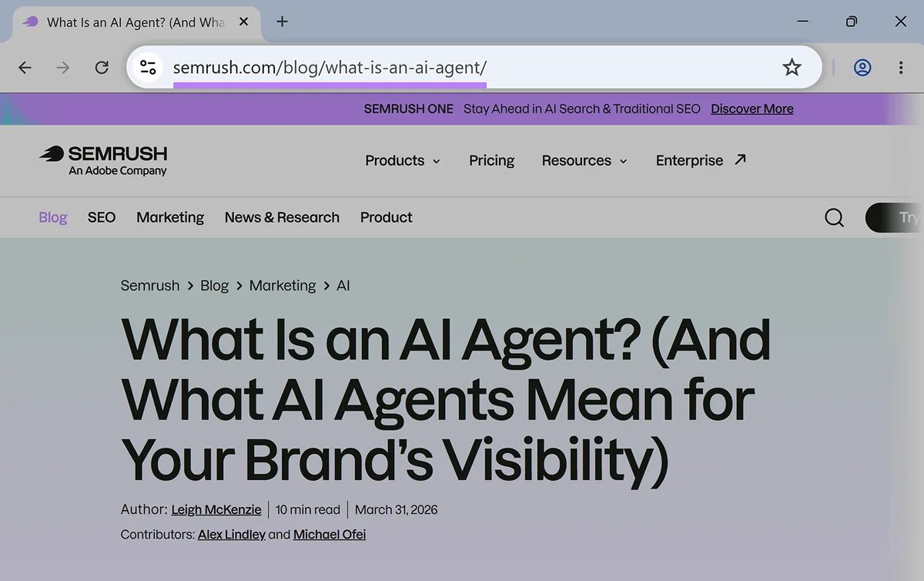Open the Pricing page
Viewport: 924px width, 581px height.
pos(491,160)
